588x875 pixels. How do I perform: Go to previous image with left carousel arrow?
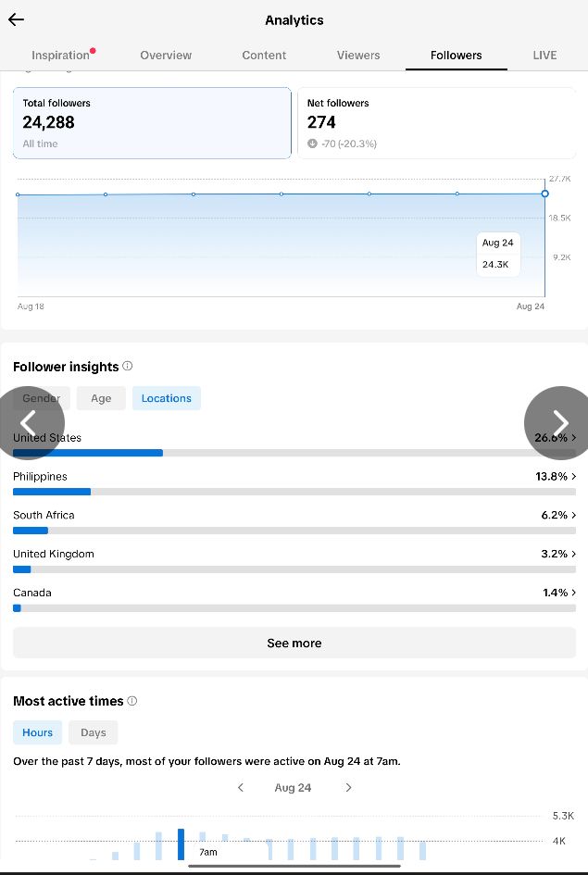pyautogui.click(x=29, y=423)
